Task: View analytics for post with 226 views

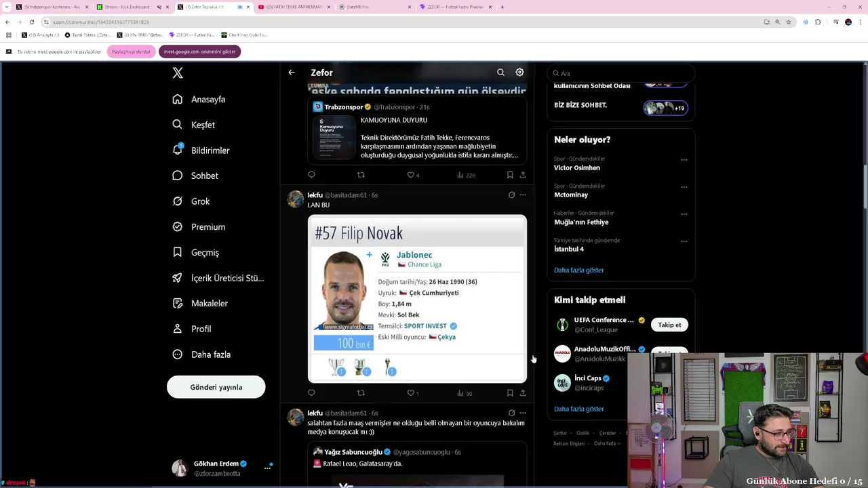Action: [466, 175]
